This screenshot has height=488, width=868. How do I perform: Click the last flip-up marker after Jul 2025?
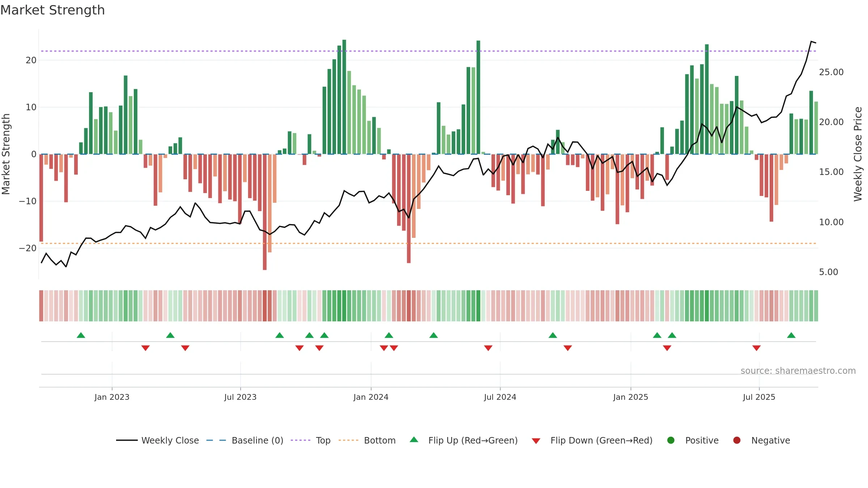click(x=791, y=335)
